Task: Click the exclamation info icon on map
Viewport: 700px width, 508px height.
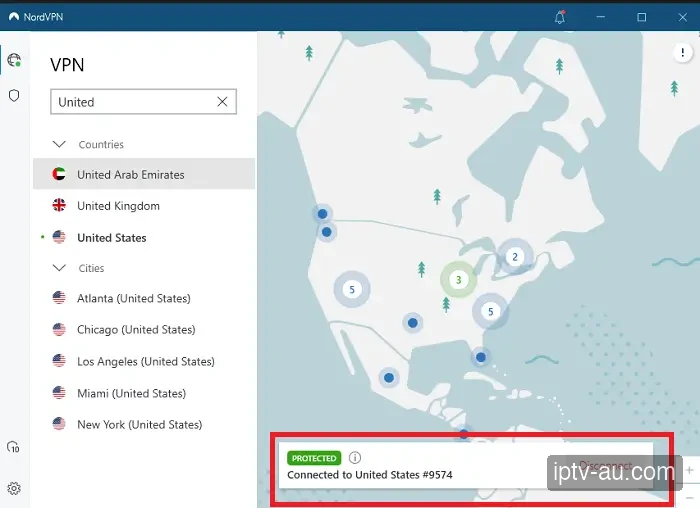Action: pos(682,53)
